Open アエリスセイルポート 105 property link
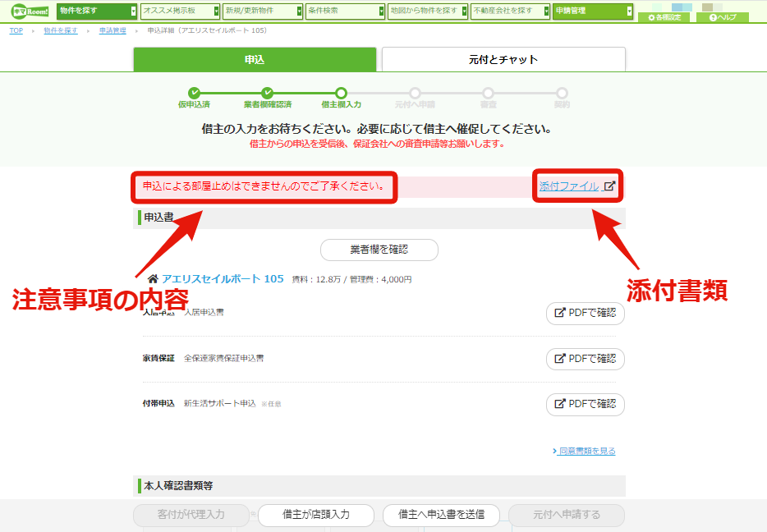The width and height of the screenshot is (767, 532). click(223, 278)
